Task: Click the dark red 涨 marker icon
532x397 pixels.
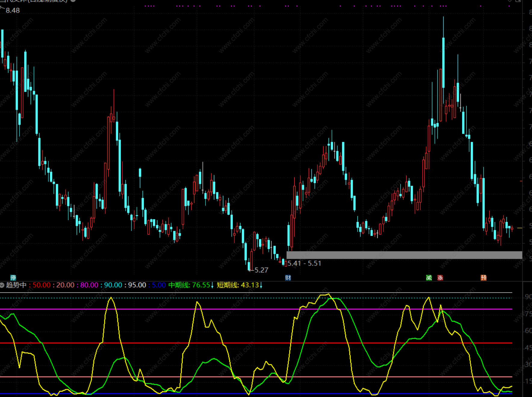Action: (x=440, y=278)
